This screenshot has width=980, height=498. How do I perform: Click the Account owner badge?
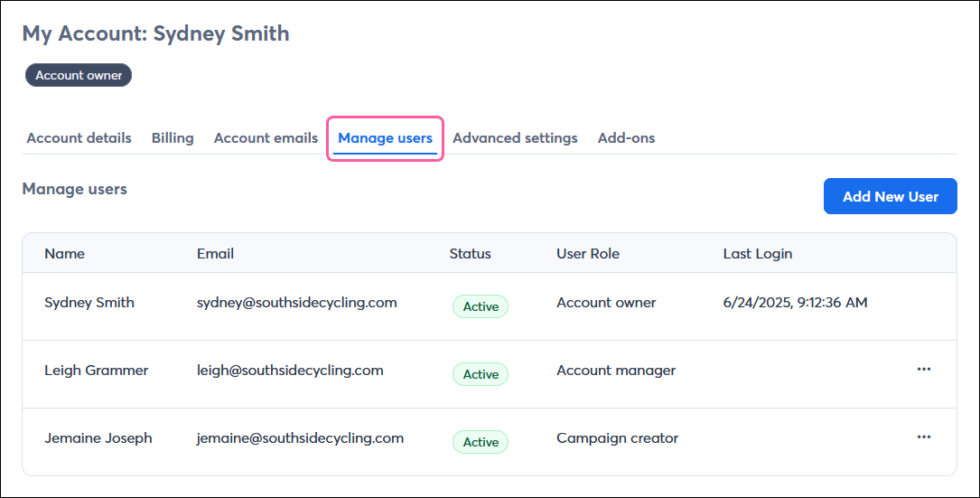[79, 75]
